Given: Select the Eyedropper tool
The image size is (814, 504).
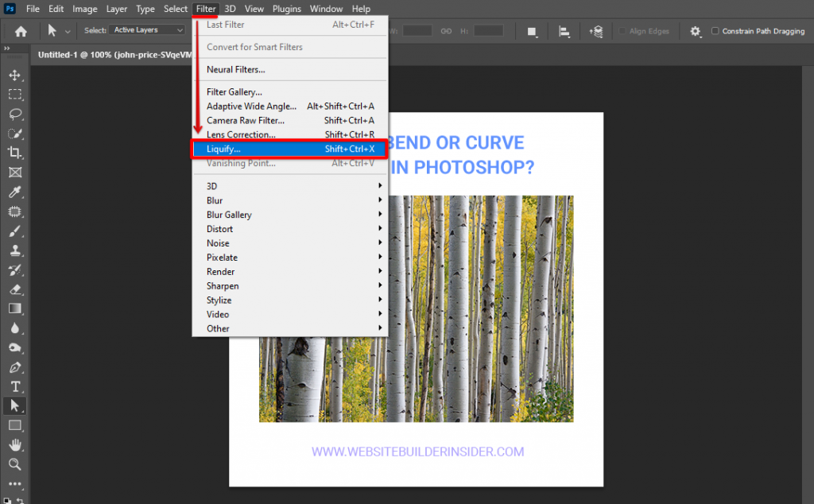Looking at the screenshot, I should click(x=16, y=192).
